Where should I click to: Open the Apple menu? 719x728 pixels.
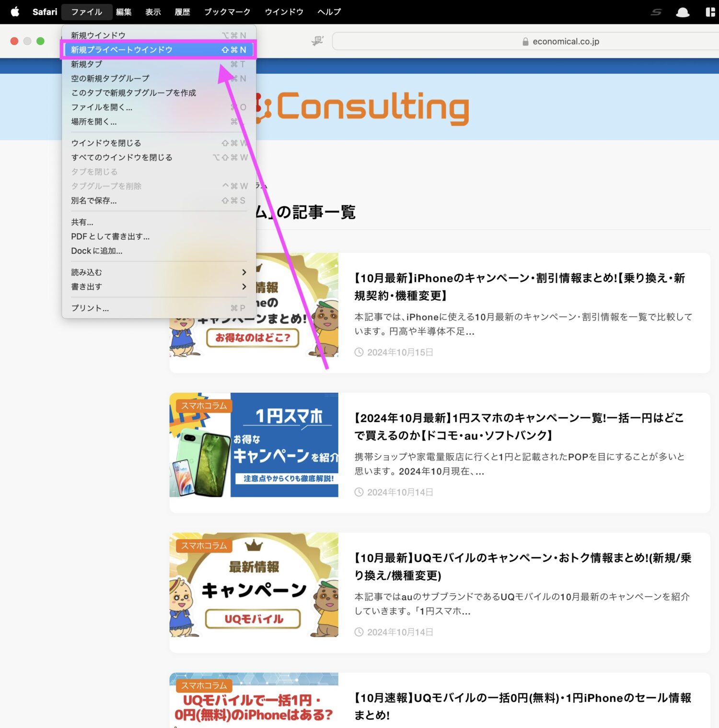click(x=15, y=12)
